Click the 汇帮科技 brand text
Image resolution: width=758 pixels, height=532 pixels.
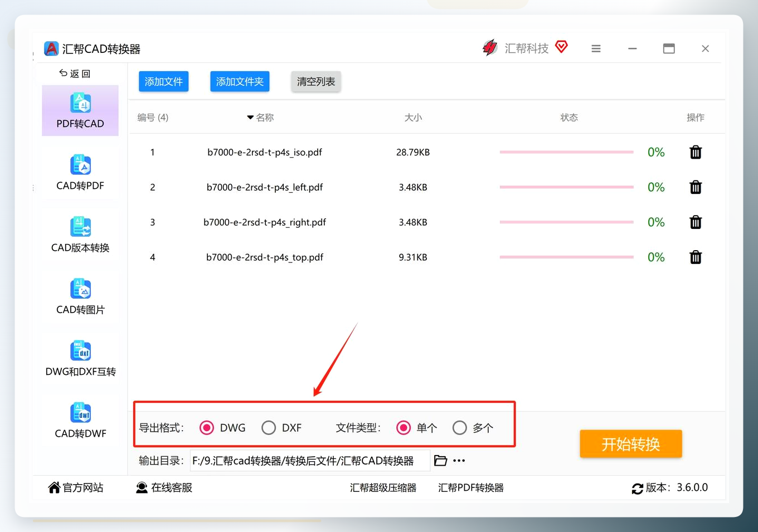click(x=527, y=48)
